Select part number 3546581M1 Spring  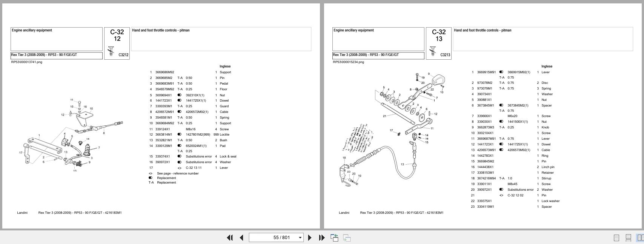point(164,117)
